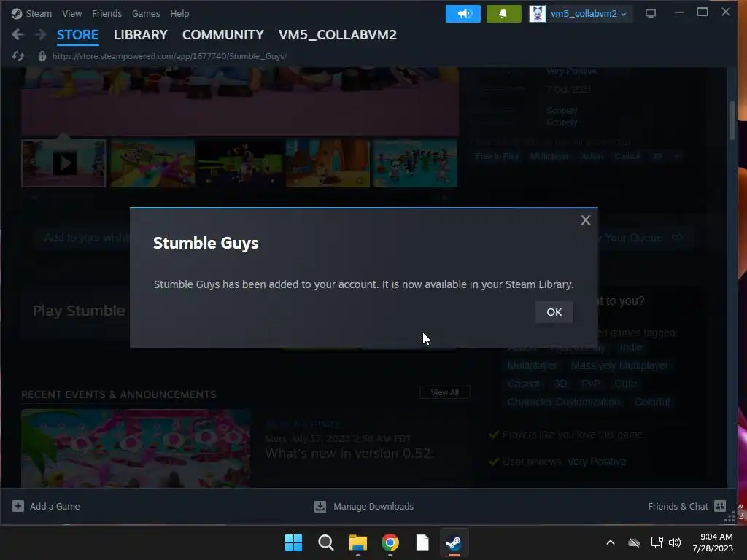Open the Friends menu
747x560 pixels.
point(107,13)
